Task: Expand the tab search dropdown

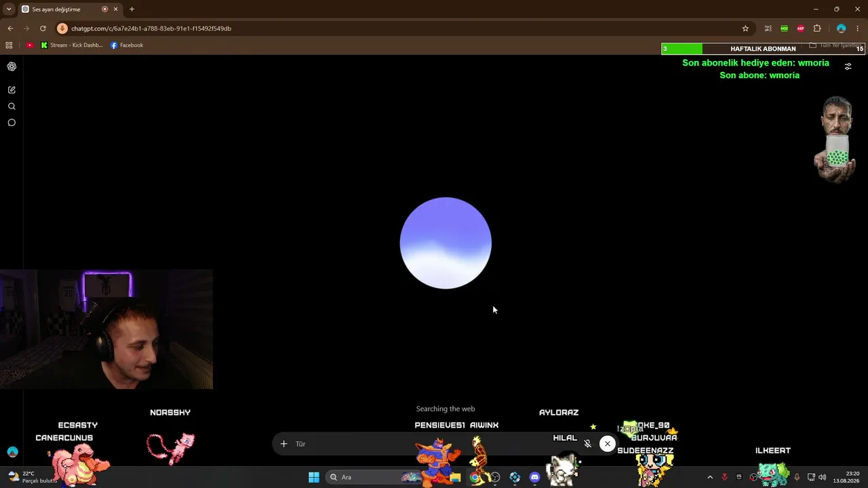Action: coord(9,9)
